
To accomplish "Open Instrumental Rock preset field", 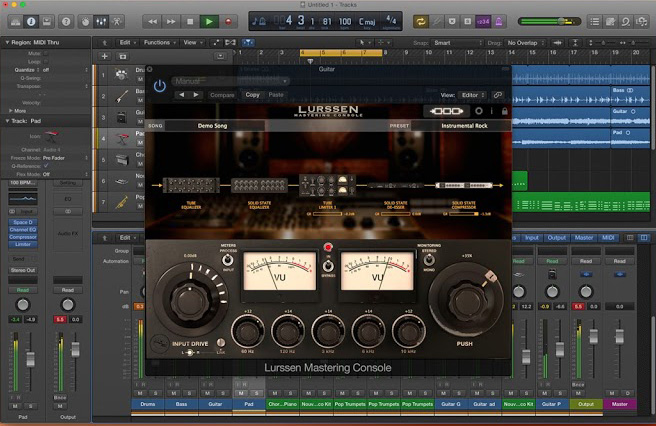I will [x=461, y=126].
